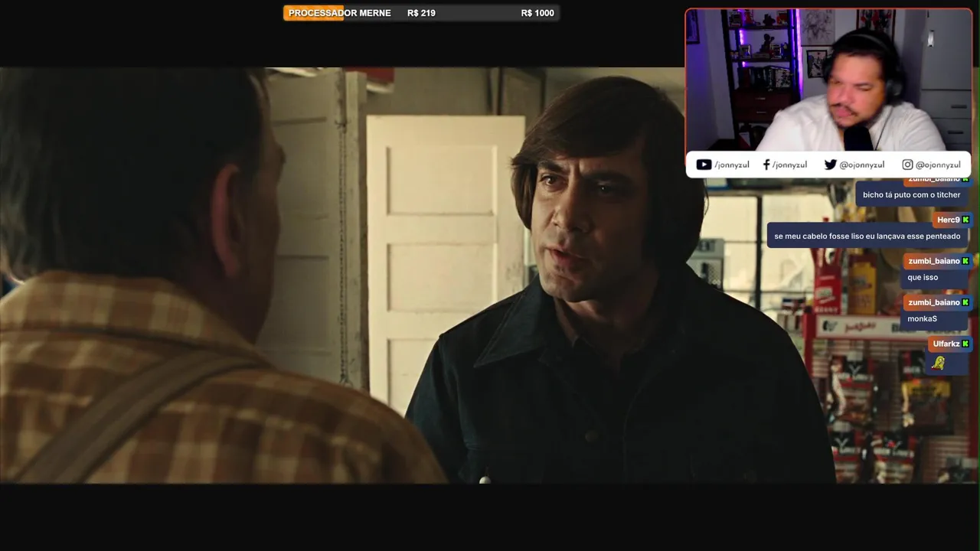Click the badge beside zumbi_baiano above 'que isso'

coord(965,261)
